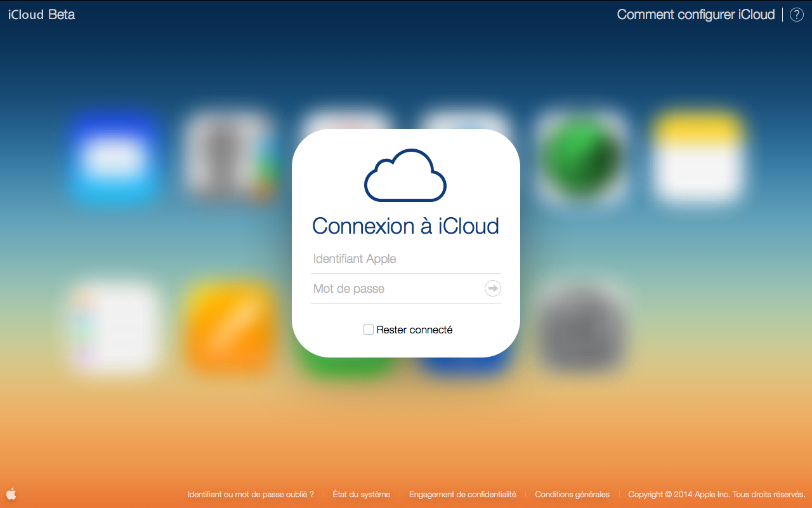Click the blurred white Reminders app icon
The height and width of the screenshot is (508, 812).
pos(114,326)
